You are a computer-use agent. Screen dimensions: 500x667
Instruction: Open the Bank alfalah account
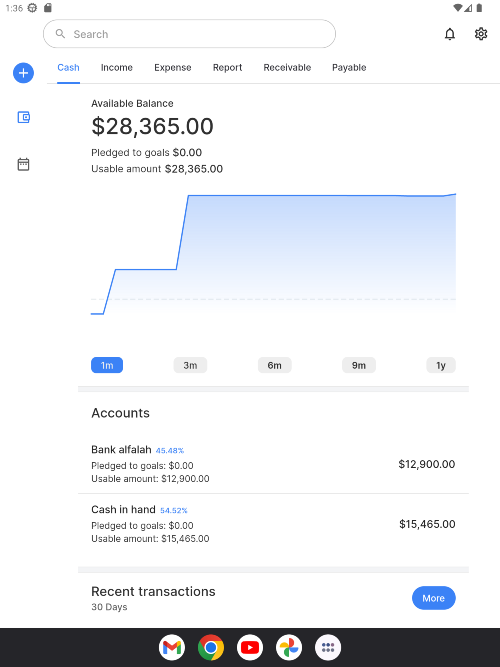(273, 464)
